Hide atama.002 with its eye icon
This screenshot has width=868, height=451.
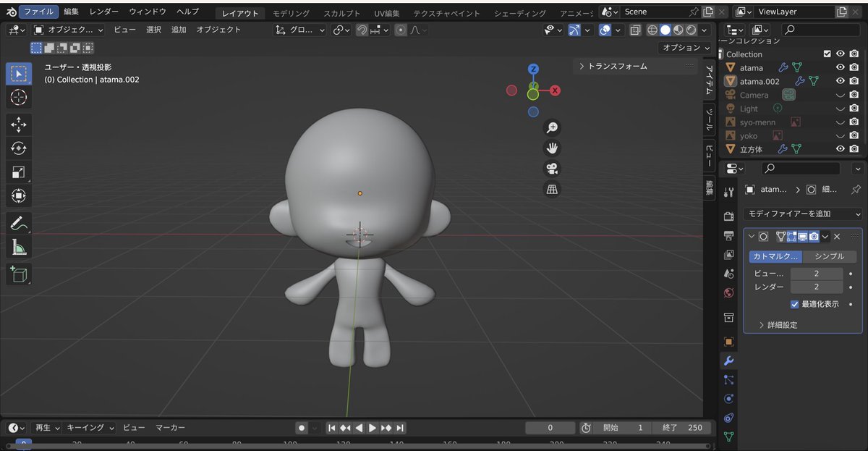841,81
